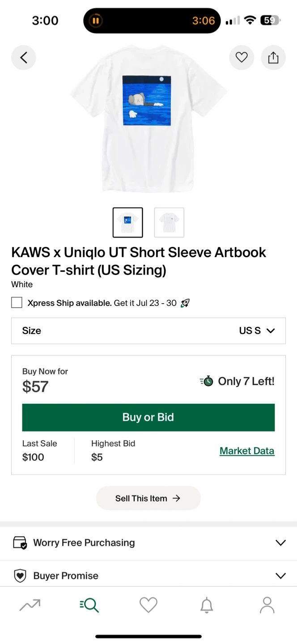Image resolution: width=297 pixels, height=644 pixels.
Task: Open the Market Data link
Action: (247, 451)
